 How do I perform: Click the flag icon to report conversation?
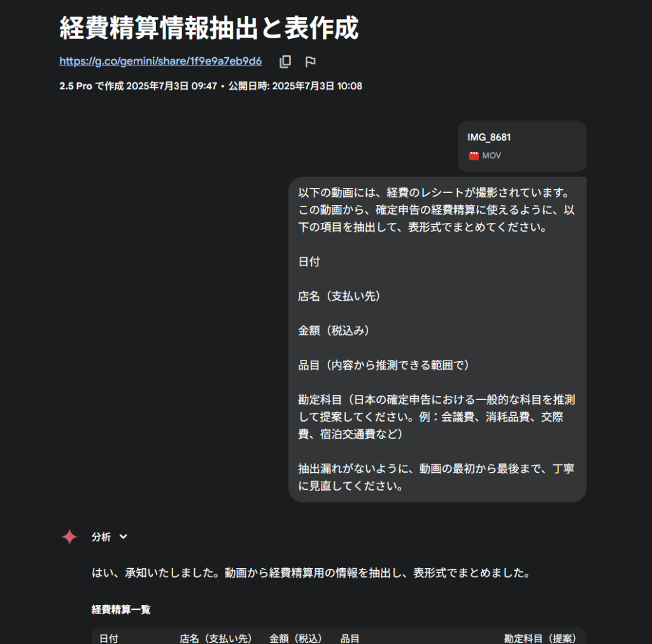[310, 62]
